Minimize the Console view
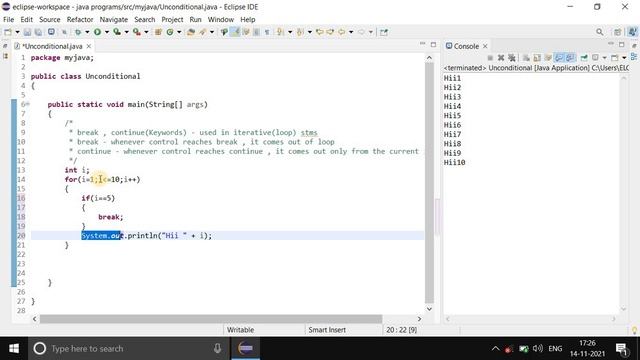This screenshot has width=640, height=360. click(611, 44)
